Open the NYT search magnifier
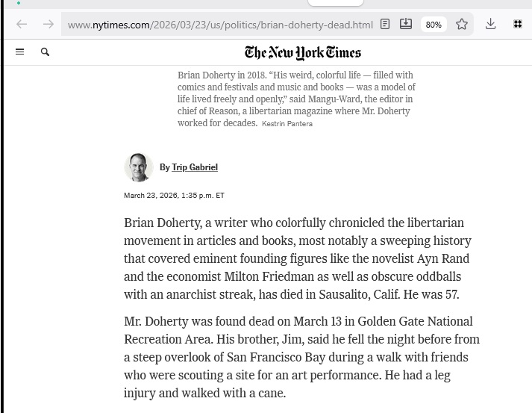The width and height of the screenshot is (532, 413). coord(45,52)
